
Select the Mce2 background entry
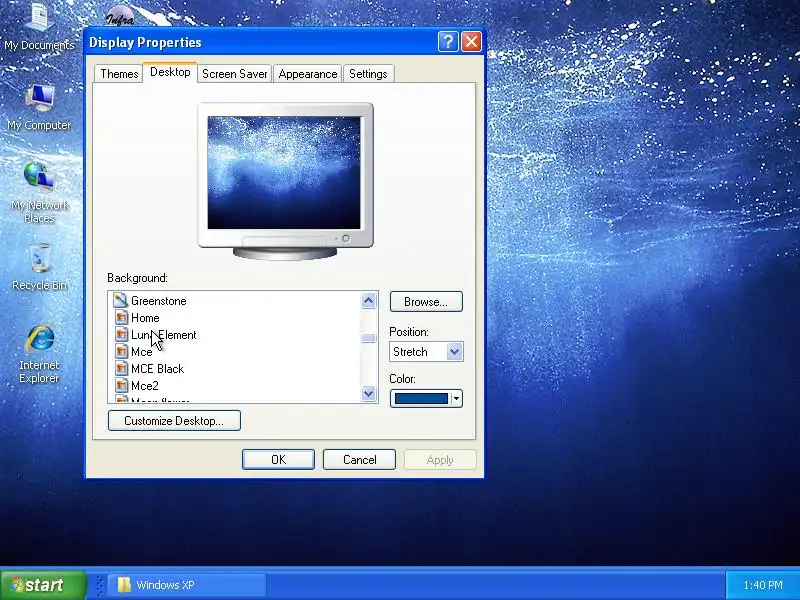click(145, 385)
